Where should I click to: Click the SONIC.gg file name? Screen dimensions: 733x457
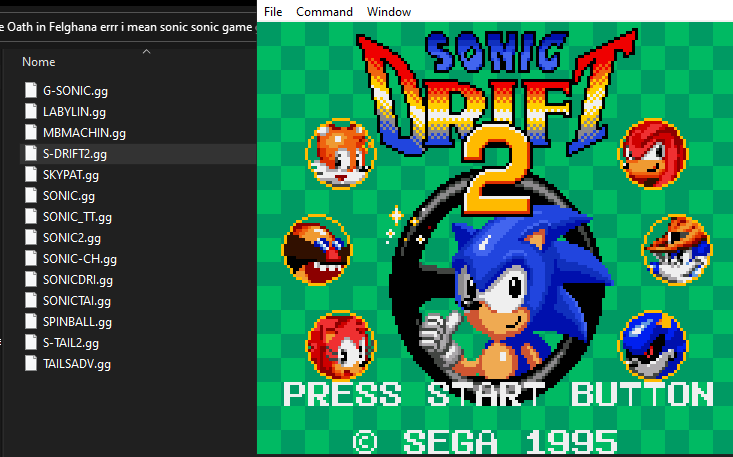click(x=69, y=196)
